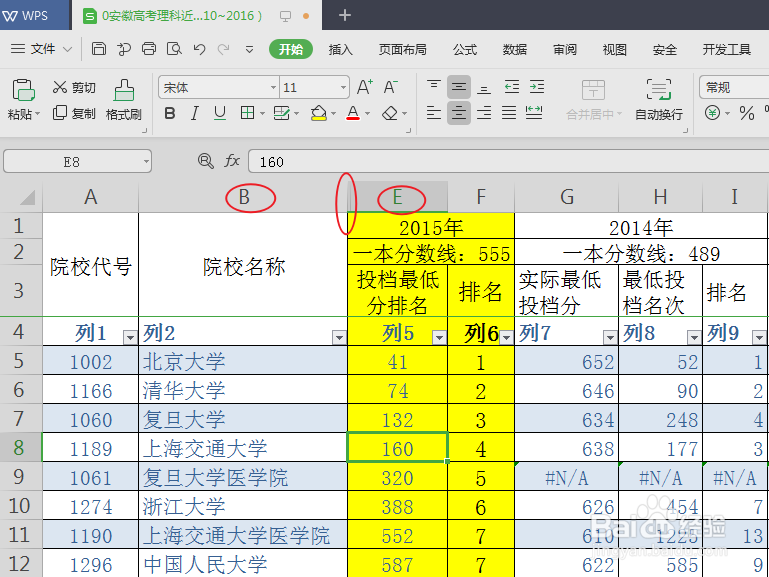Open filter dropdown for 列7
This screenshot has width=769, height=577.
[610, 337]
